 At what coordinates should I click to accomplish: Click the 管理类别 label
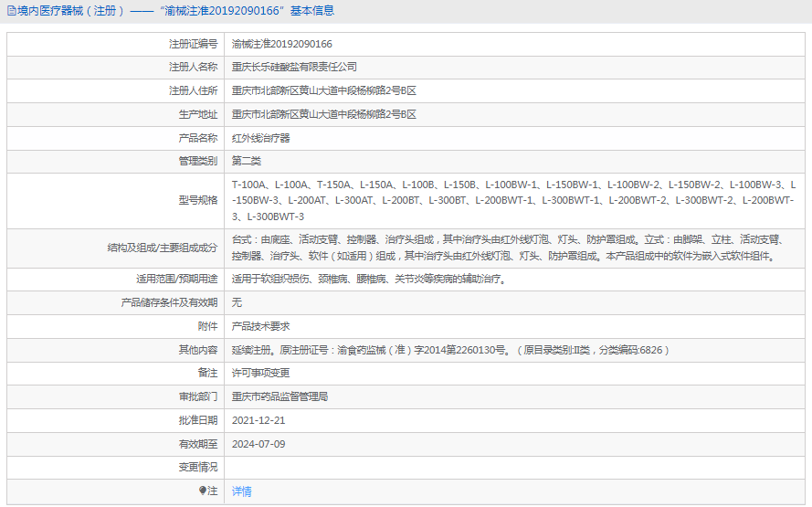point(198,161)
